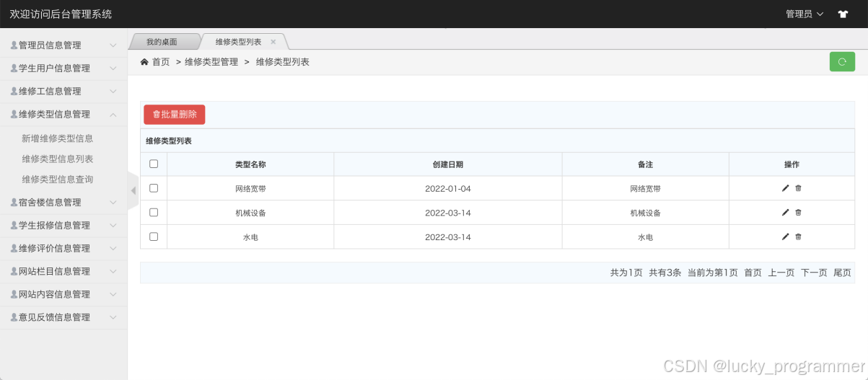
Task: Click the 操作 column header
Action: point(792,164)
